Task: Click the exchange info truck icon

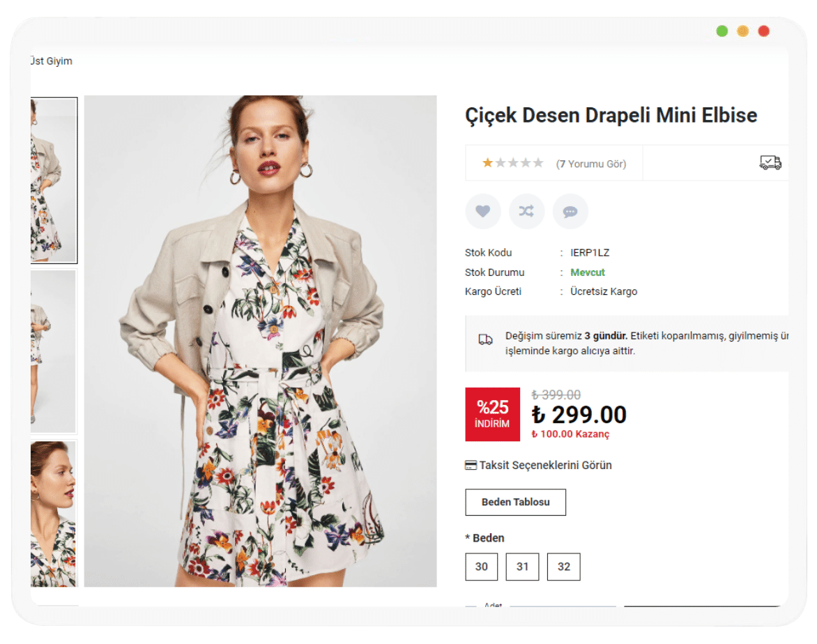Action: (x=484, y=341)
